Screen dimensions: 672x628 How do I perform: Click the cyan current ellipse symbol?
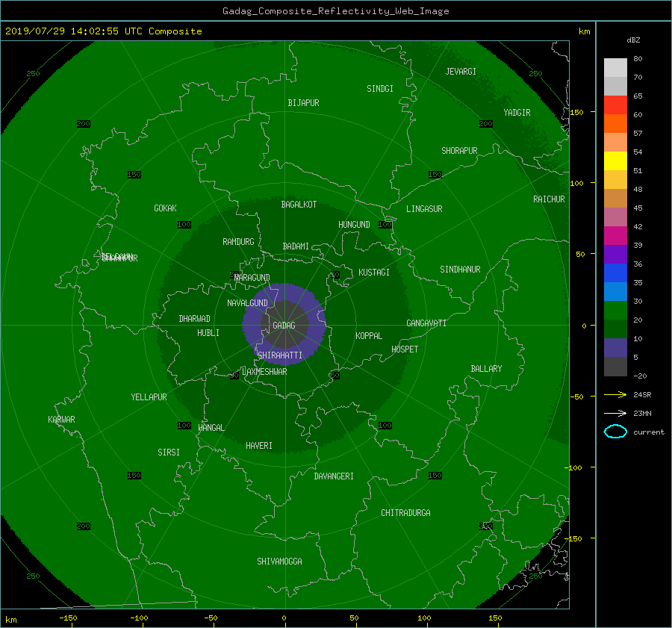tap(615, 432)
